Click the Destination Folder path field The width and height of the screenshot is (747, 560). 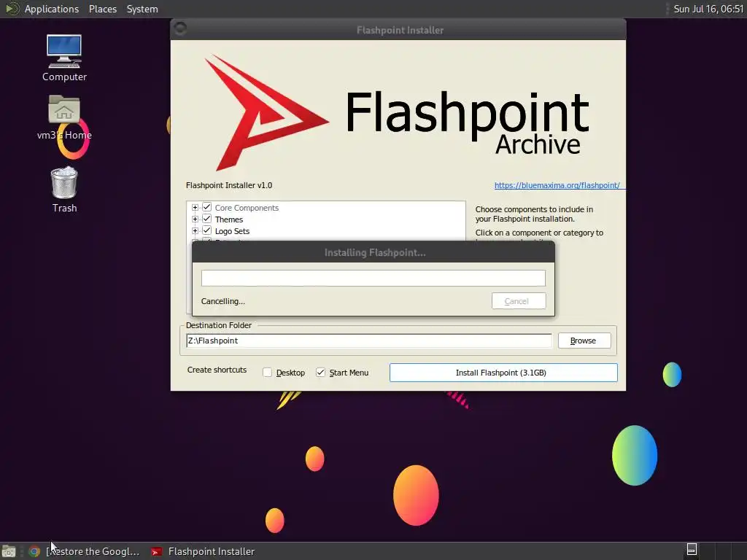368,341
